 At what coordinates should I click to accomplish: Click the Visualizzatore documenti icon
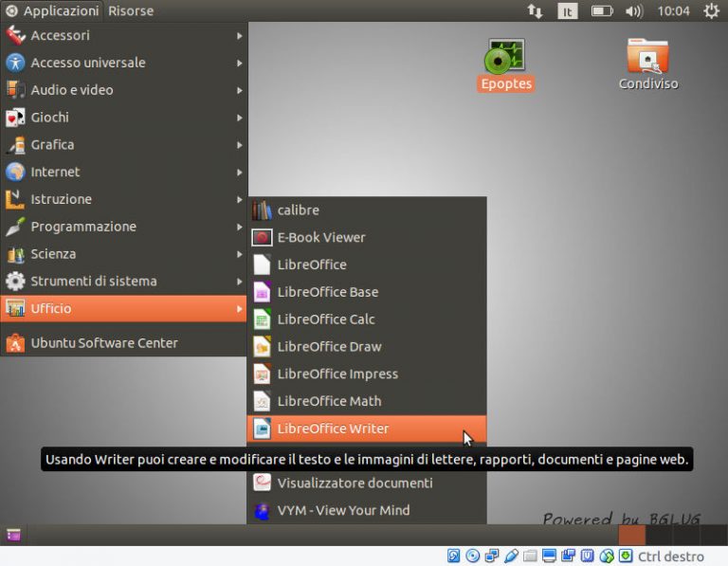[x=262, y=483]
